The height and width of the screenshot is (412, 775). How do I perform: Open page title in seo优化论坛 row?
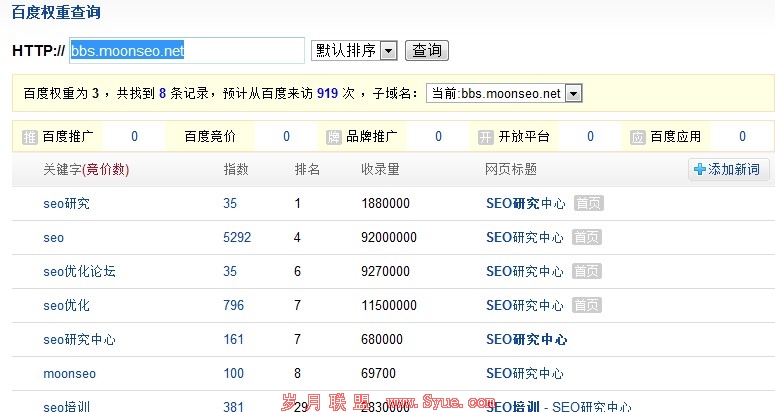click(x=524, y=271)
